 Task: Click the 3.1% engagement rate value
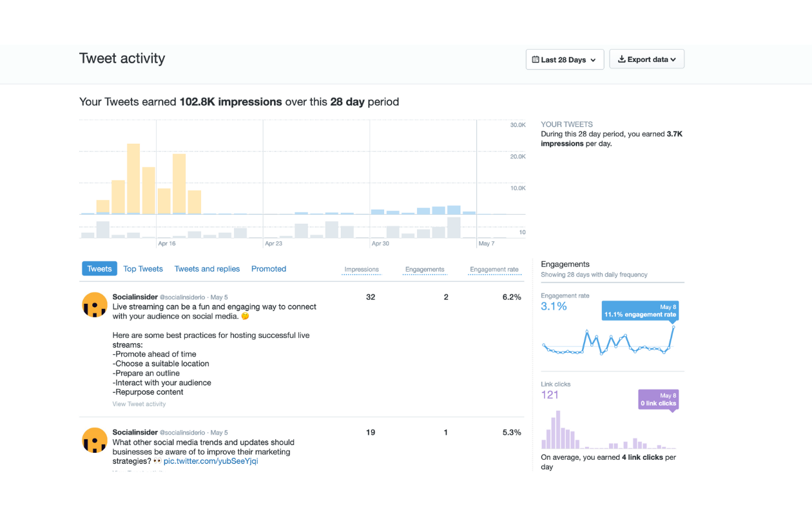point(554,306)
